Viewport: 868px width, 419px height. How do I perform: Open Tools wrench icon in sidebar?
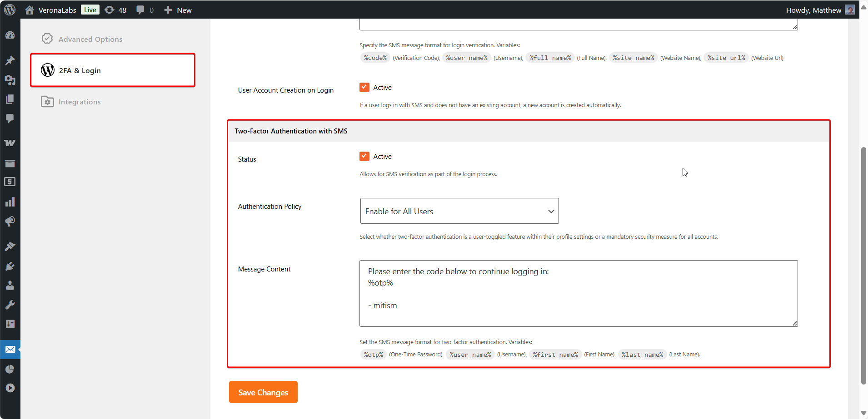click(10, 305)
